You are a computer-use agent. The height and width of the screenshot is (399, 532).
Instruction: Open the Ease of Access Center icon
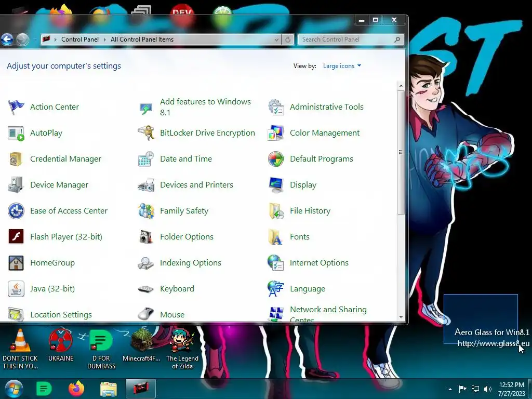16,211
